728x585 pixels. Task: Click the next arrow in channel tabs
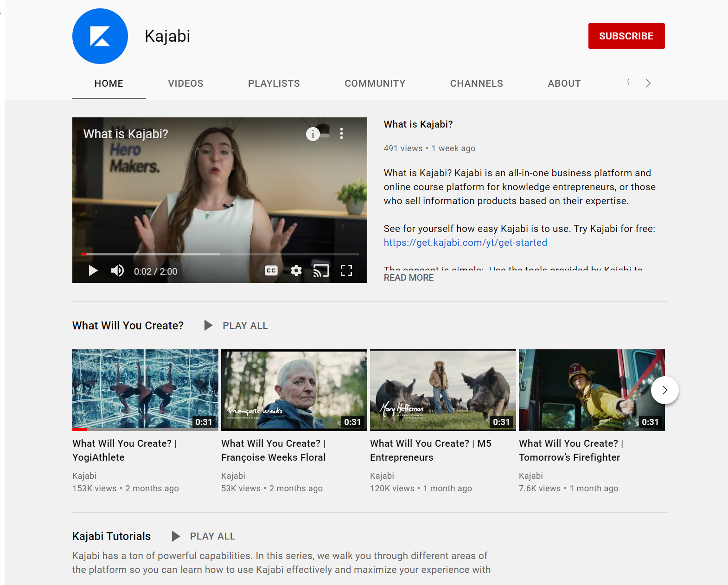point(648,83)
